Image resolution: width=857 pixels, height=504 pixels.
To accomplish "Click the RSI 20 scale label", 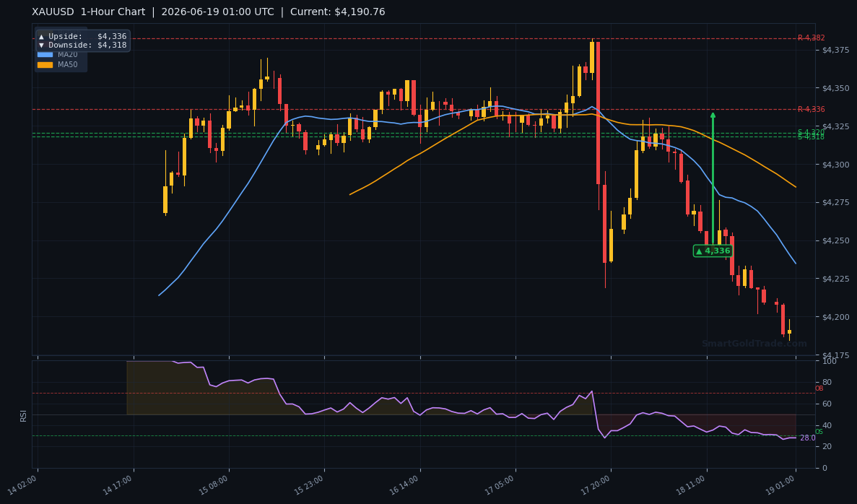I will (x=827, y=447).
